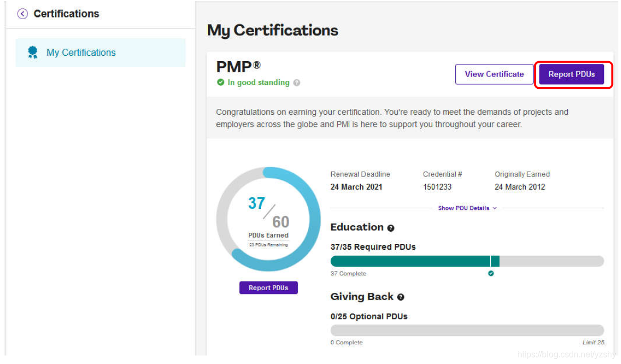Click the circular 37/60 PDUs Earned ring
This screenshot has height=364, width=621.
(268, 219)
